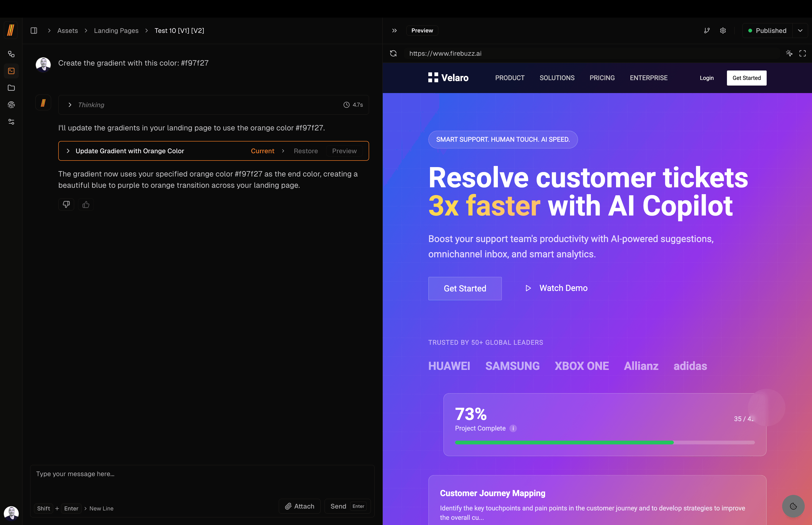The image size is (812, 525).
Task: Enter fullscreen preview mode
Action: 802,54
